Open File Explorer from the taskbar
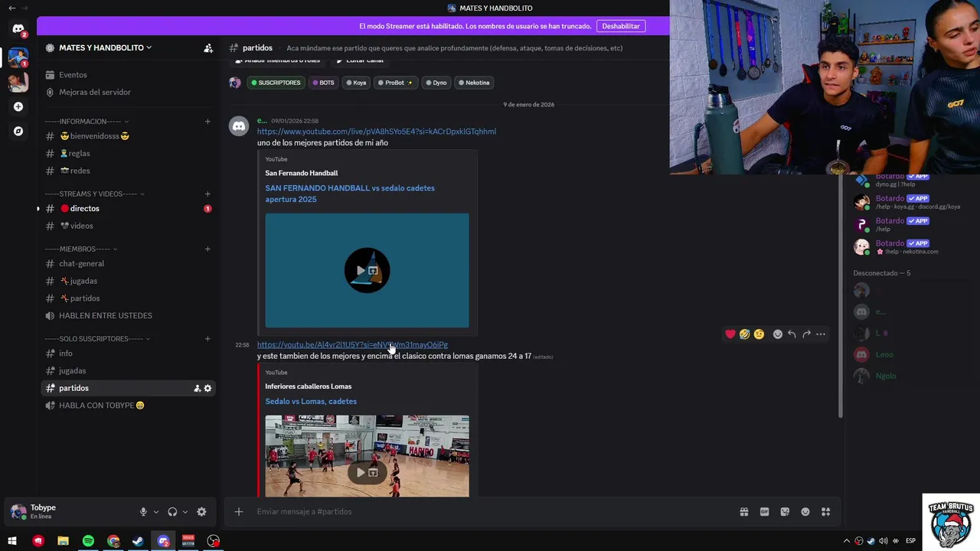 click(x=63, y=541)
